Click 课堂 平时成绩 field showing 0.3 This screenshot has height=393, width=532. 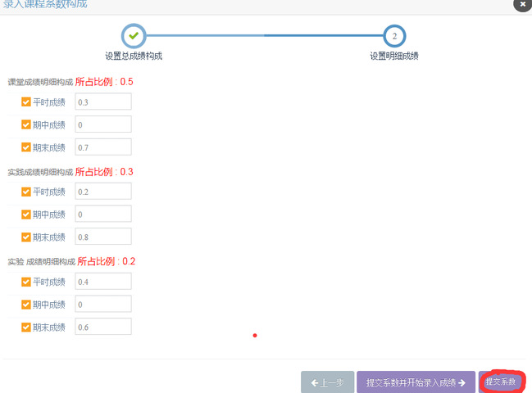(x=102, y=102)
